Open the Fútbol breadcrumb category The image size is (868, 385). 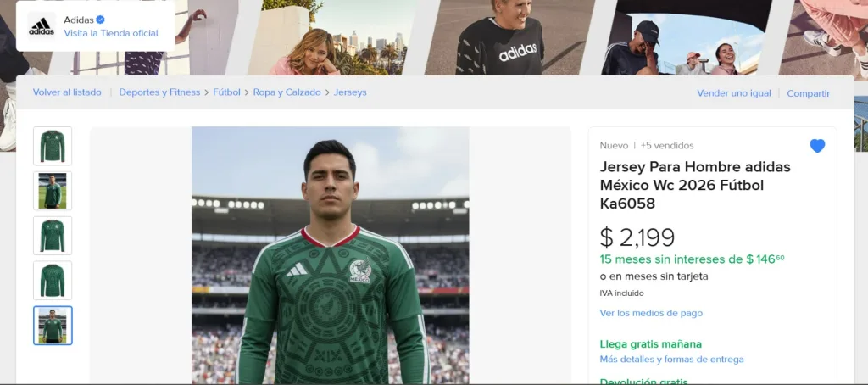[226, 92]
